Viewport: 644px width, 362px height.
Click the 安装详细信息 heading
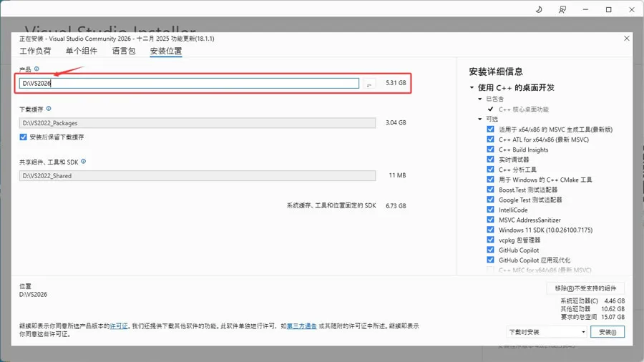click(496, 72)
